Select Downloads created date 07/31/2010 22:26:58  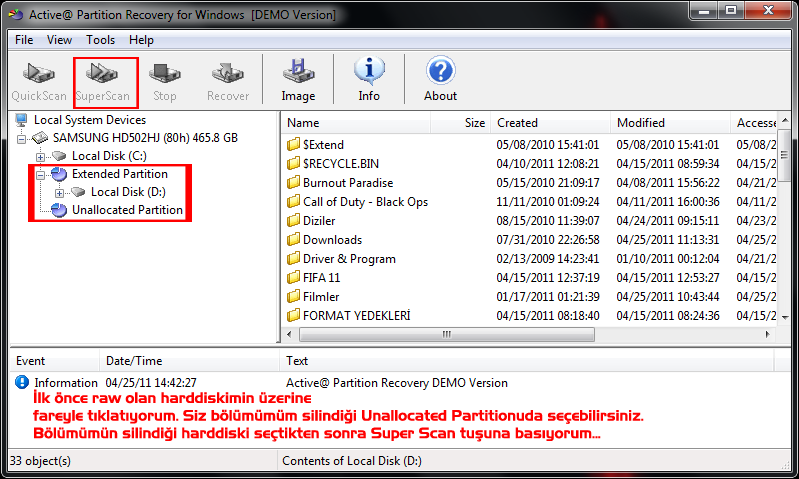point(548,240)
